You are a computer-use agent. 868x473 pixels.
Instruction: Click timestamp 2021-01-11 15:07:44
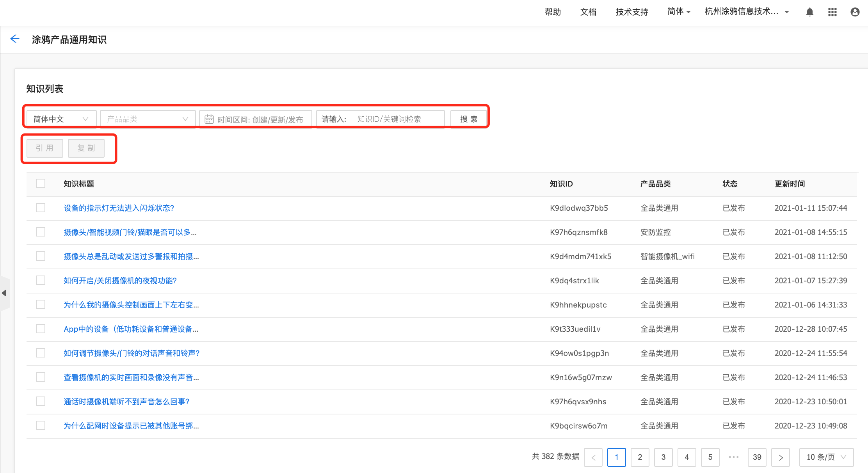pyautogui.click(x=811, y=208)
